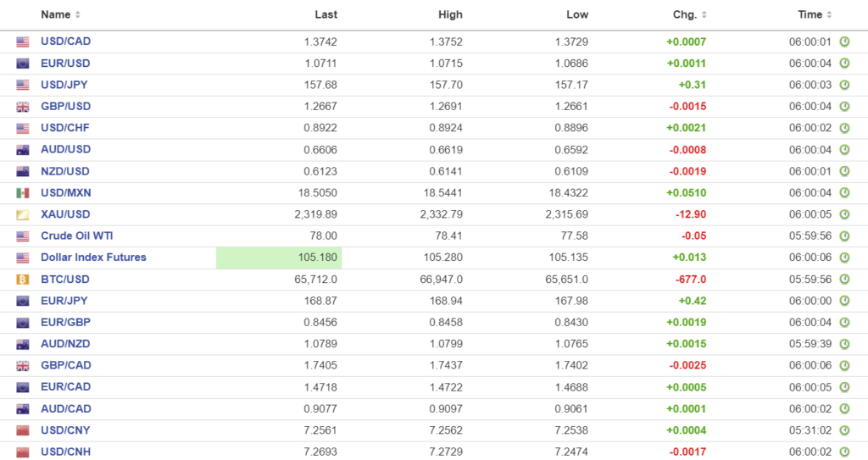Open the USD/JPY pair link
The image size is (868, 460).
pos(64,85)
